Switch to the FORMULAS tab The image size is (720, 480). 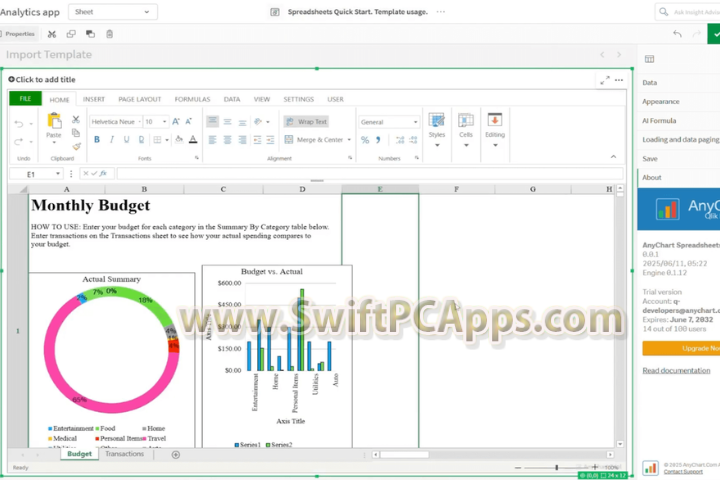point(192,99)
